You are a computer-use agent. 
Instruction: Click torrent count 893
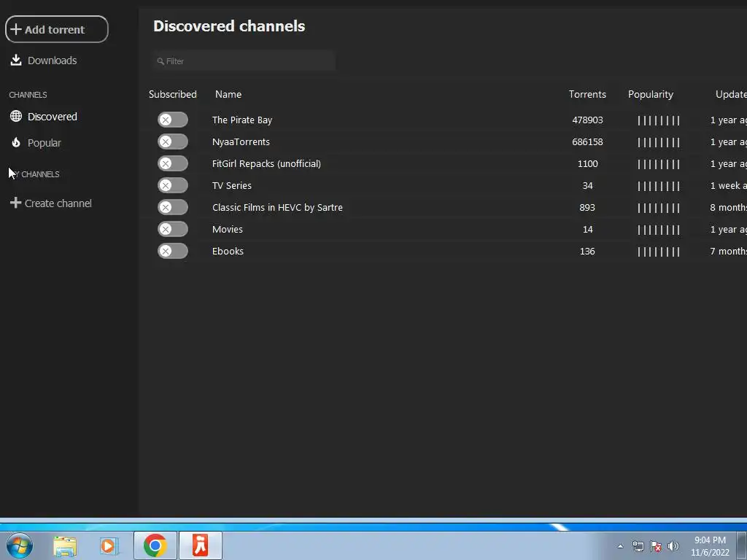pyautogui.click(x=587, y=208)
